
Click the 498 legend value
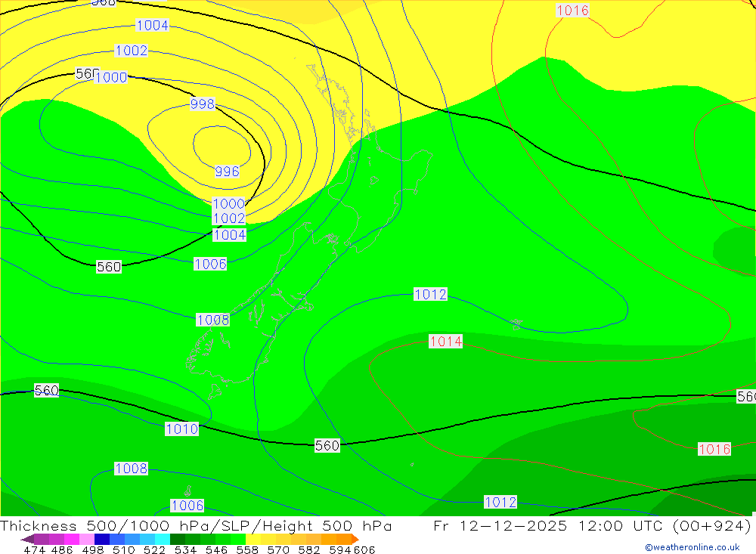pos(93,549)
